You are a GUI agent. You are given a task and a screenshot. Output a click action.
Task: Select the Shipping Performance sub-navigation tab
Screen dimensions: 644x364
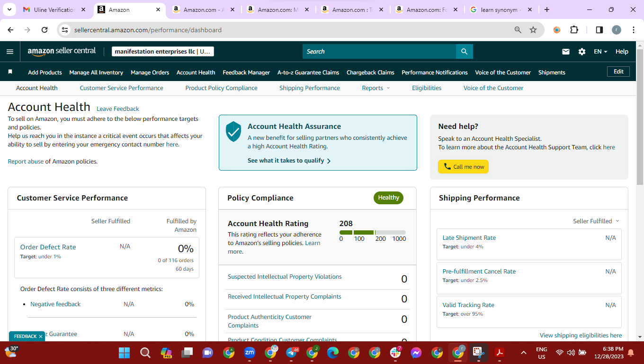[310, 88]
